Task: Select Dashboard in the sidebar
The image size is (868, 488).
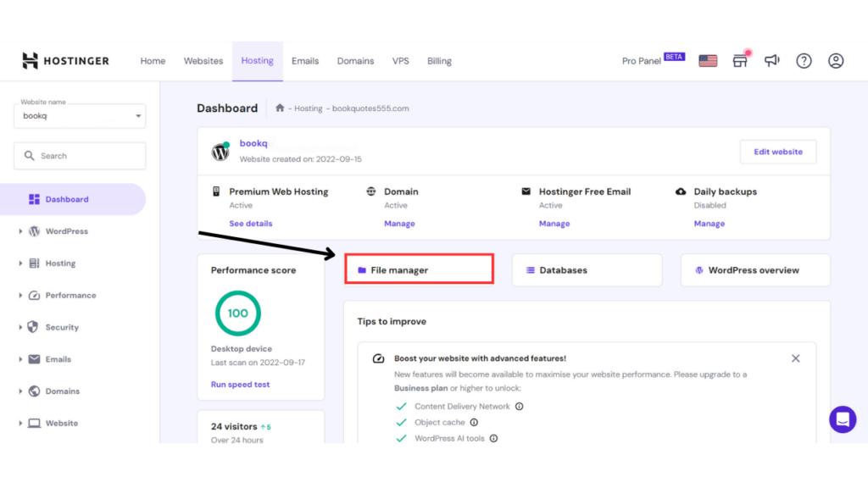Action: click(x=73, y=199)
